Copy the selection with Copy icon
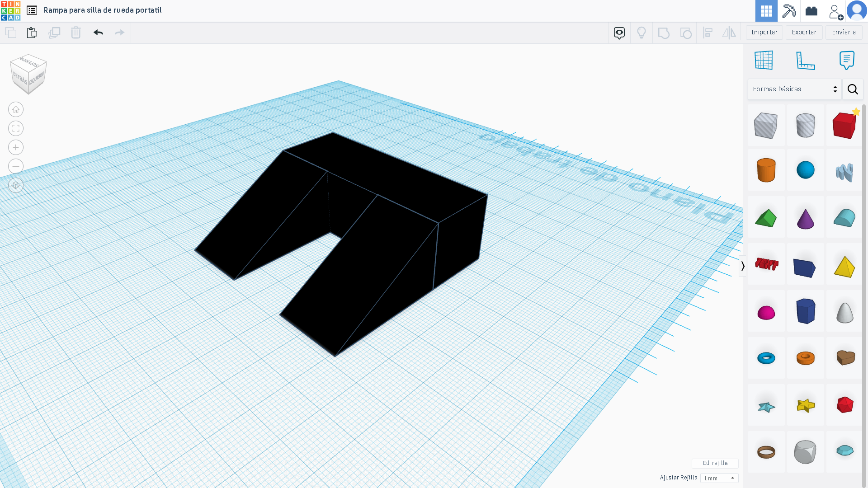868x488 pixels. point(11,33)
